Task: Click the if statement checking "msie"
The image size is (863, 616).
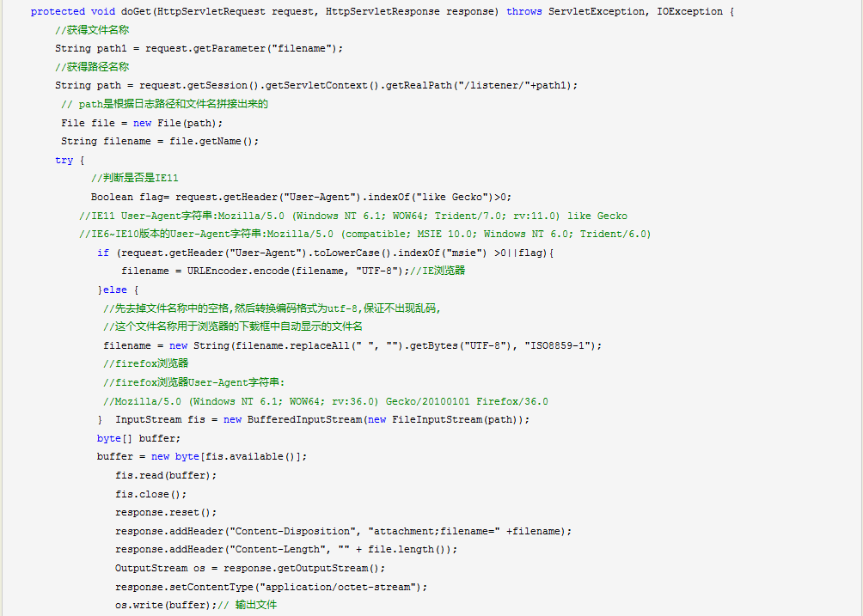Action: 325,253
